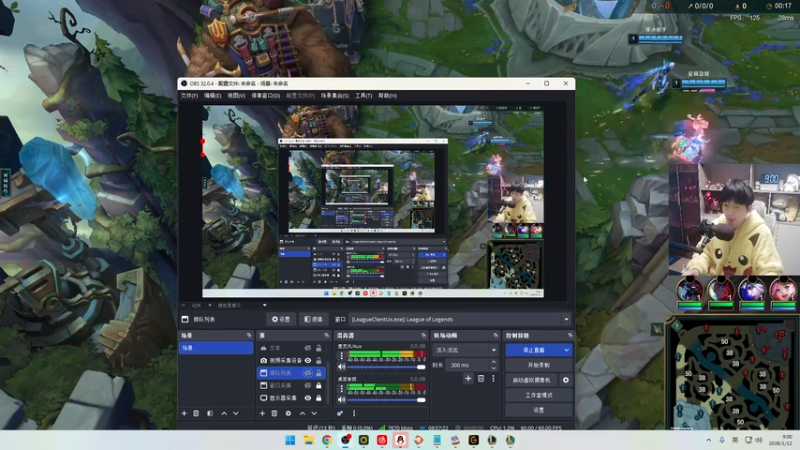The image size is (800, 450).
Task: Open scene filters icon in Scenes panel
Action: point(210,413)
